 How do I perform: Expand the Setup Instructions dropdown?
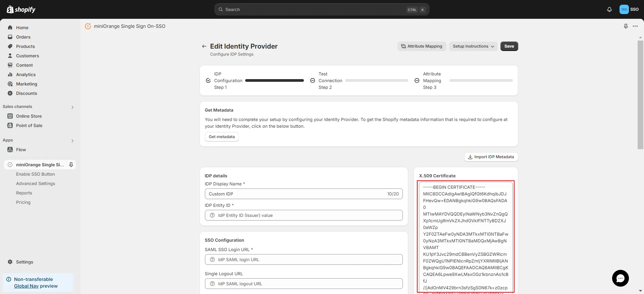pyautogui.click(x=473, y=46)
